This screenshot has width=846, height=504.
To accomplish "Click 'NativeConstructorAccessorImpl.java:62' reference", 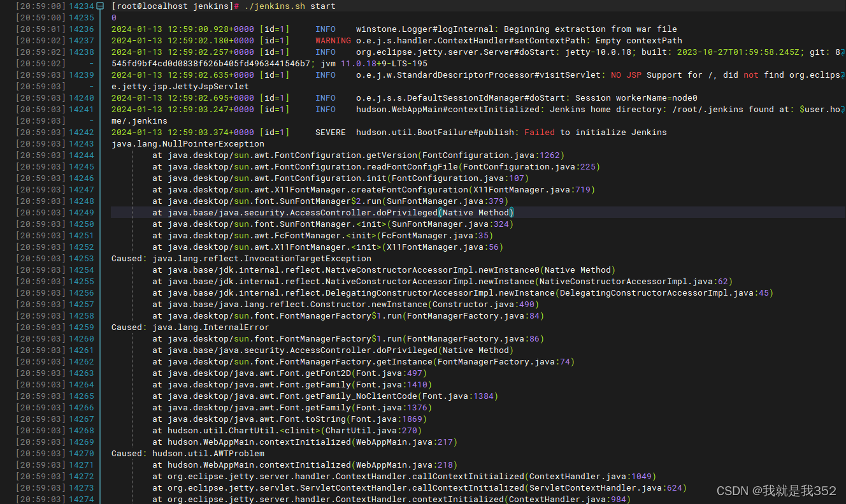I will (634, 281).
